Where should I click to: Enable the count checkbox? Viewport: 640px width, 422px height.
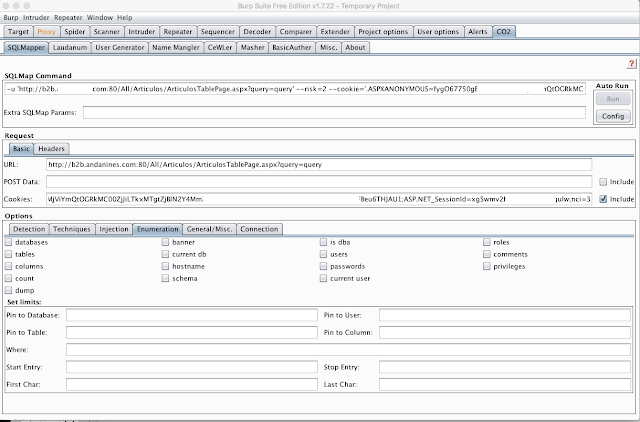click(x=9, y=278)
